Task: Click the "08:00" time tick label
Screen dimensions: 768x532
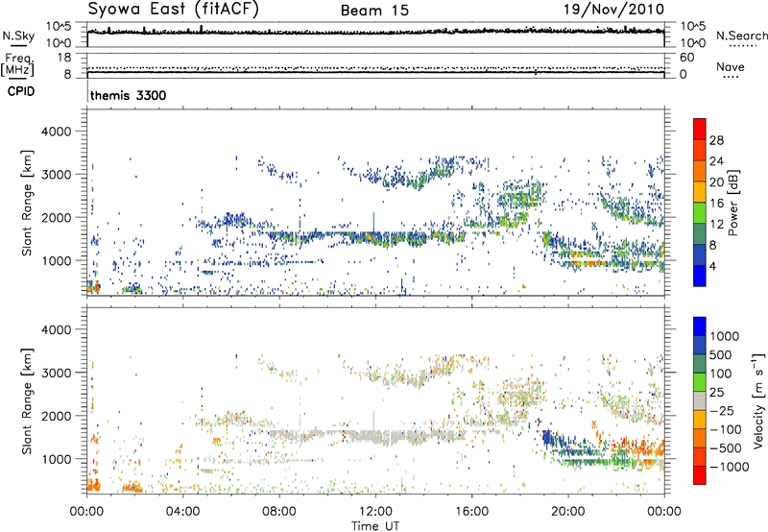Action: coord(279,512)
